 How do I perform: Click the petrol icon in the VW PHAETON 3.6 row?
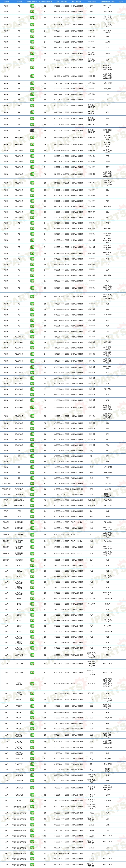[x=32, y=770]
